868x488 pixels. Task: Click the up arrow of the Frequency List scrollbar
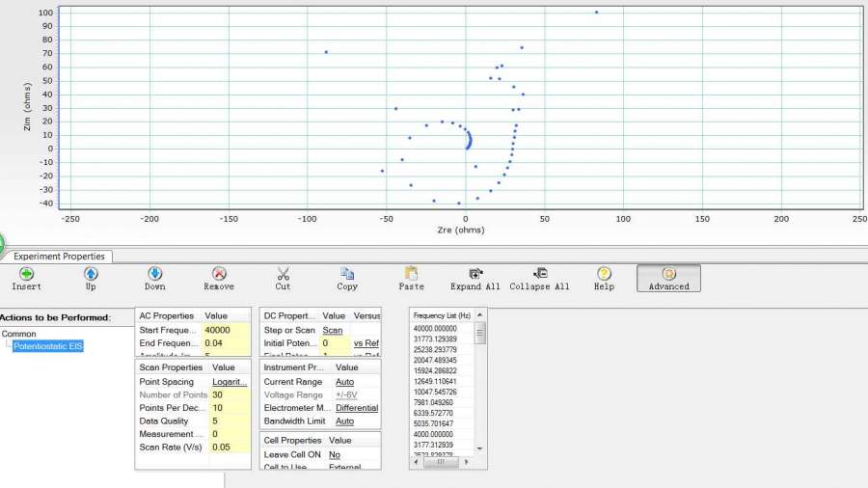coord(480,315)
